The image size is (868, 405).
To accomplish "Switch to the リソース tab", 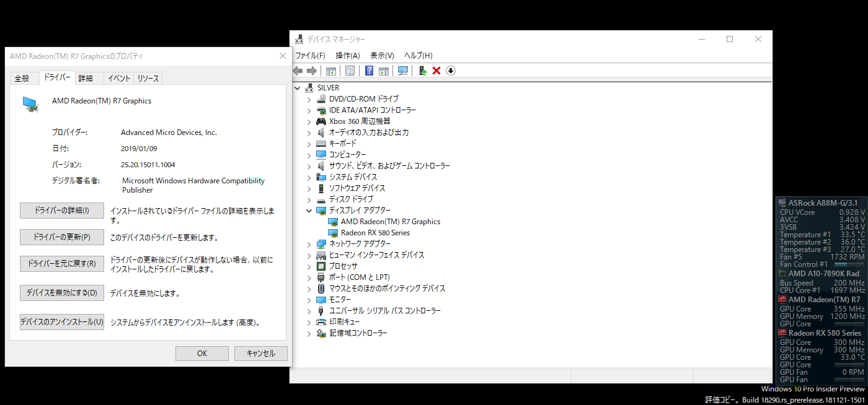I will tap(148, 79).
